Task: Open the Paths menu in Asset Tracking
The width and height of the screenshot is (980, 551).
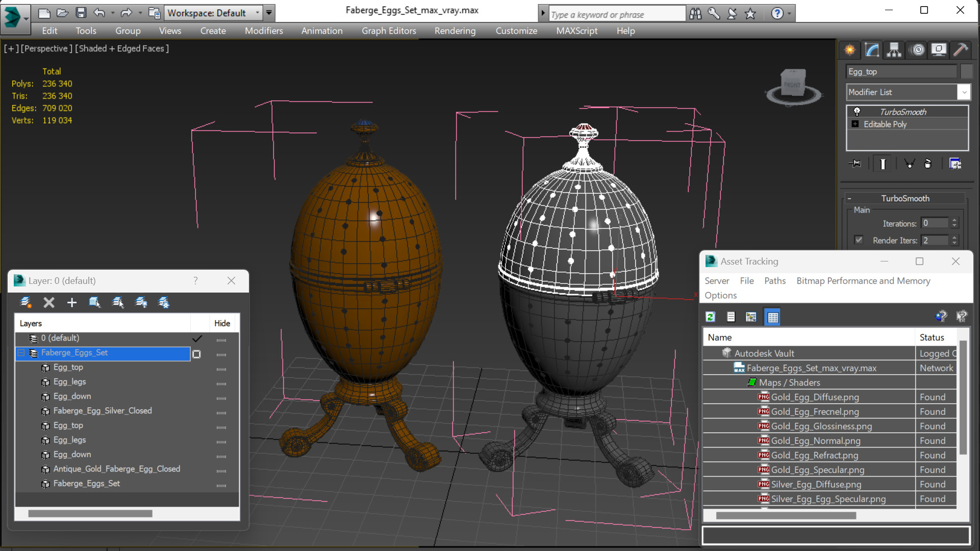Action: click(774, 281)
